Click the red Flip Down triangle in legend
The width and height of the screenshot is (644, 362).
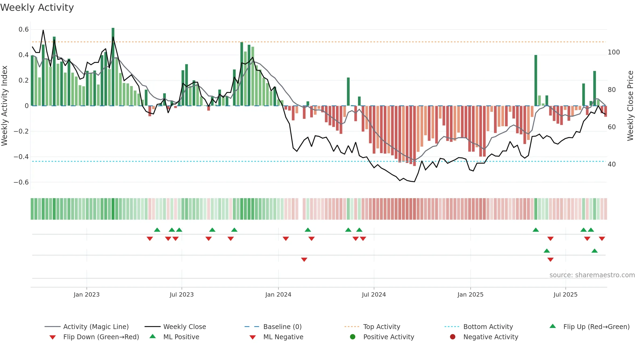coord(53,337)
